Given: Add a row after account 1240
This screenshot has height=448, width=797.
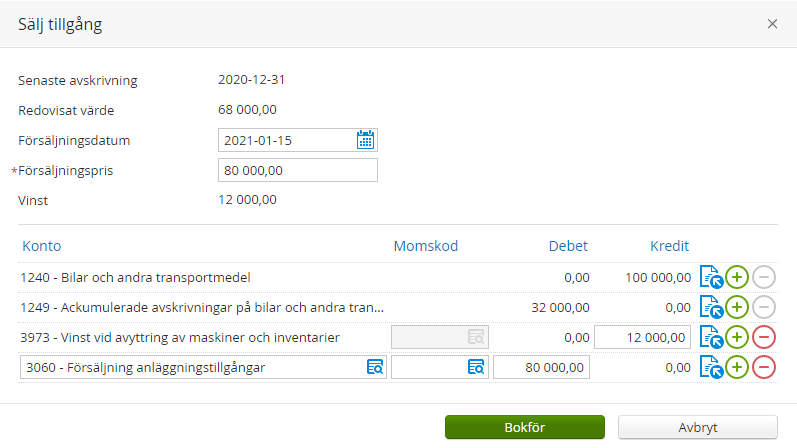Looking at the screenshot, I should point(737,277).
